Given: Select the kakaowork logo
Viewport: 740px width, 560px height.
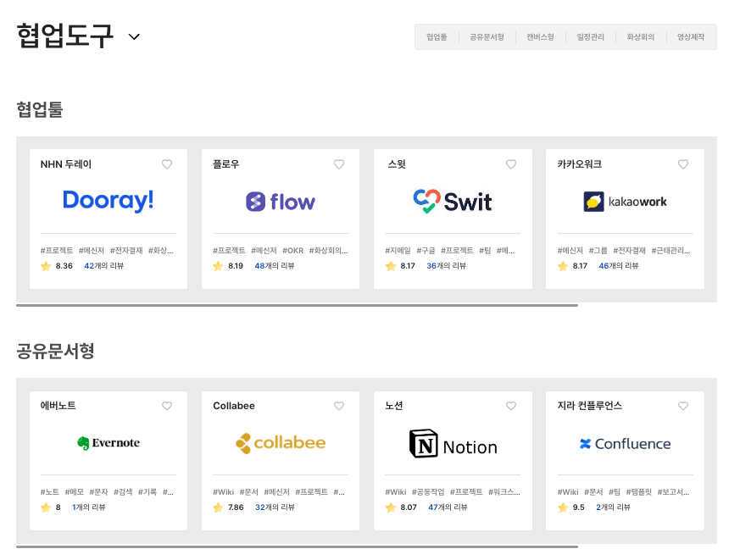Looking at the screenshot, I should pos(625,202).
